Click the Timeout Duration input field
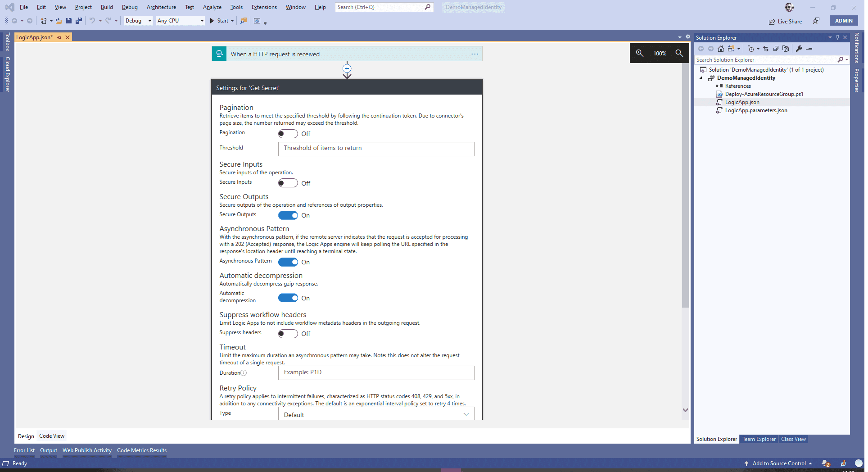Image resolution: width=868 pixels, height=472 pixels. 376,373
